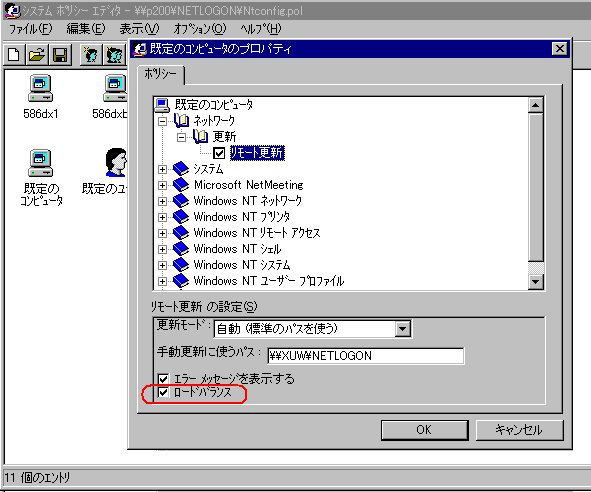Click the Save floppy disk icon
The image size is (591, 492).
[60, 55]
